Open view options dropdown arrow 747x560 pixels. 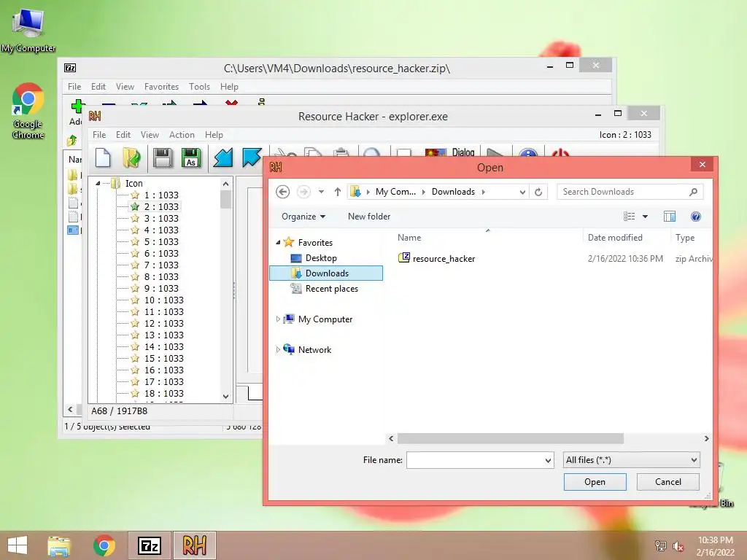tap(645, 217)
